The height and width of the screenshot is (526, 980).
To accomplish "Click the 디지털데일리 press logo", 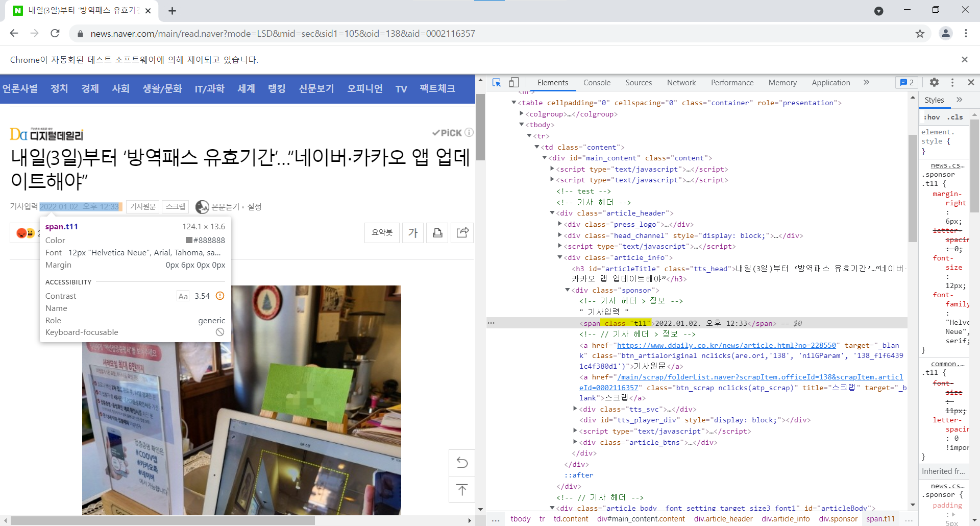I will 46,134.
